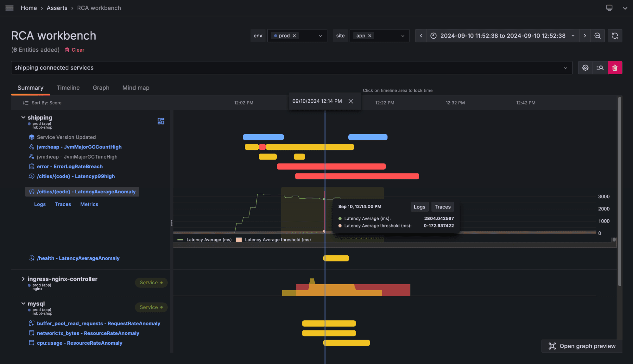The height and width of the screenshot is (364, 633).
Task: Open query settings via gear icon
Action: (x=585, y=67)
